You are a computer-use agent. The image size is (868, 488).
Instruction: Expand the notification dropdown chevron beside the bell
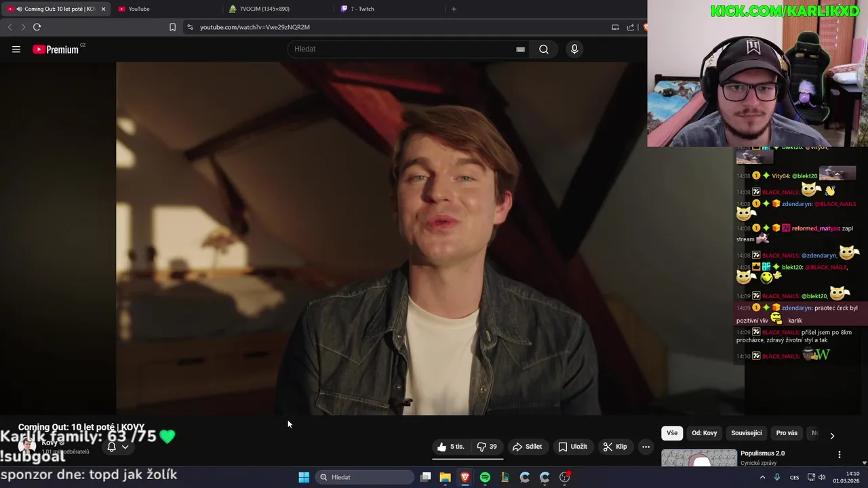pos(125,447)
